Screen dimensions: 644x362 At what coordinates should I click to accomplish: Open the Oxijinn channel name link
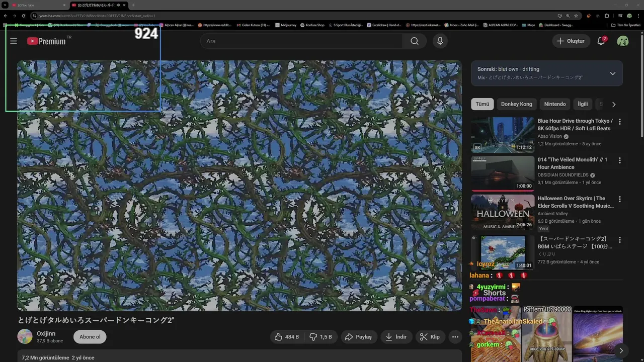coord(46,333)
